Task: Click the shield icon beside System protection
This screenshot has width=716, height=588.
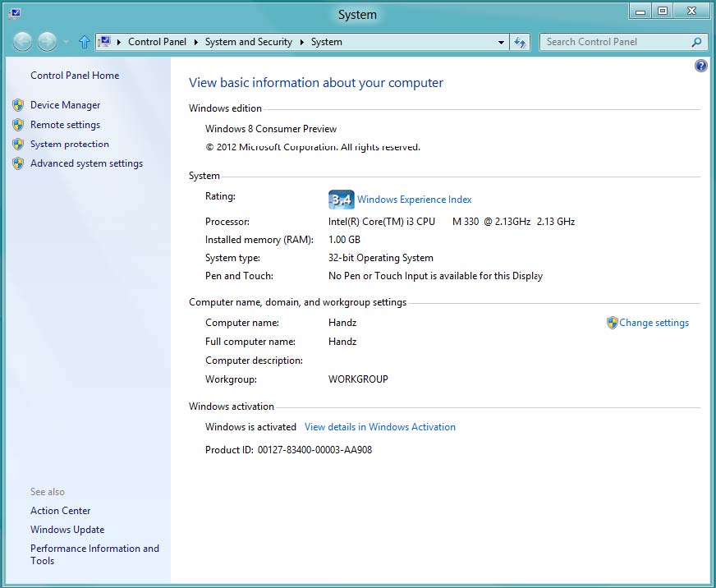Action: tap(18, 145)
